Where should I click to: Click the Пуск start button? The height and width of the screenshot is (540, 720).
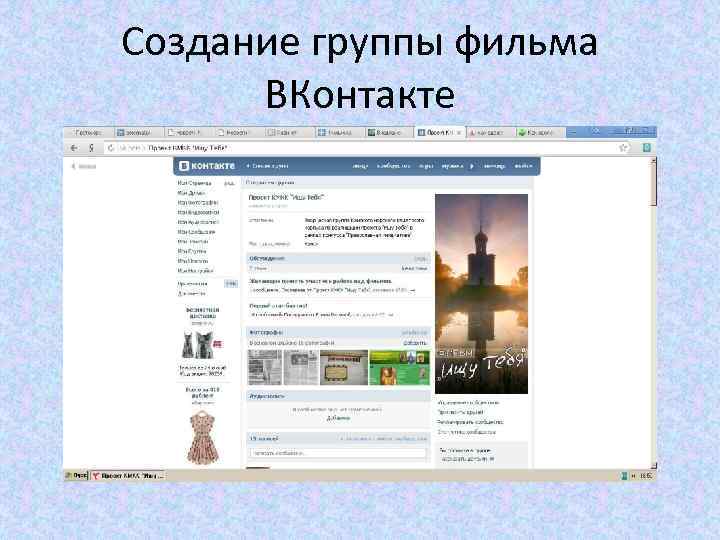(x=76, y=476)
